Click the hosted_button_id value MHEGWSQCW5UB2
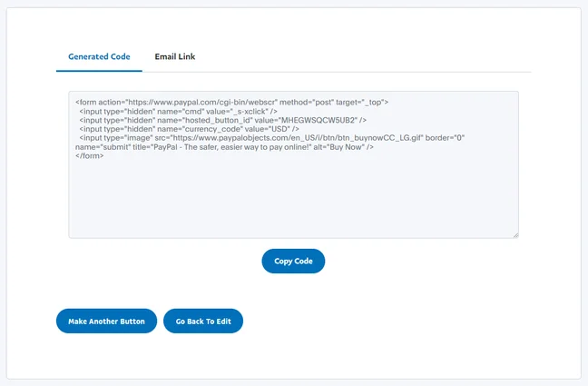 point(318,120)
